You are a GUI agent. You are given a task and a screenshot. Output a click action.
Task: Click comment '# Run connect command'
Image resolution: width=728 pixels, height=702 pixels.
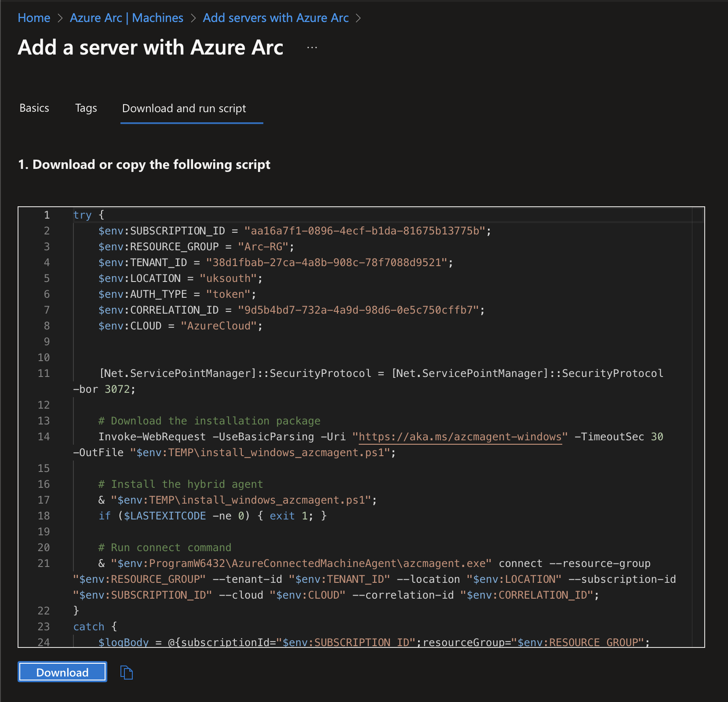coord(165,548)
